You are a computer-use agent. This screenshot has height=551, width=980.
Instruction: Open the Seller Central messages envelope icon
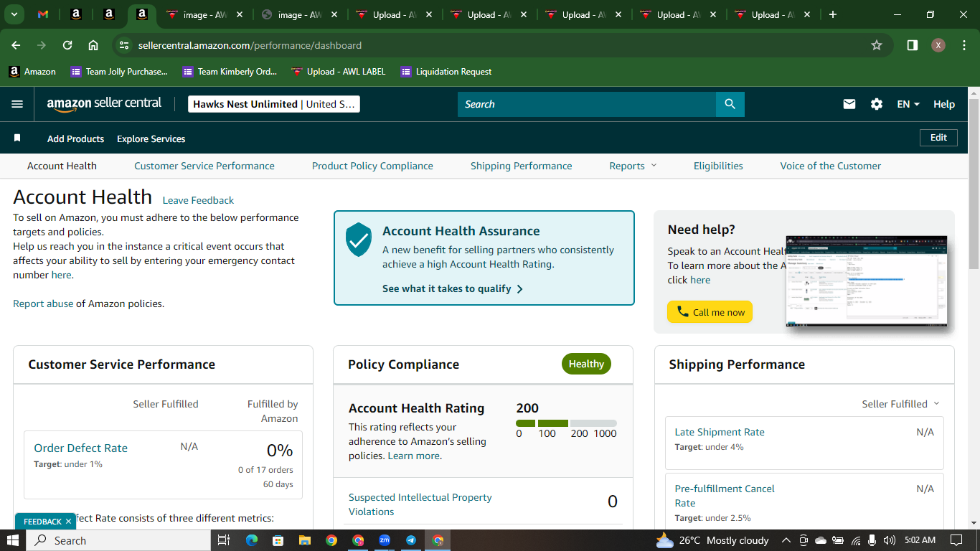(x=849, y=104)
